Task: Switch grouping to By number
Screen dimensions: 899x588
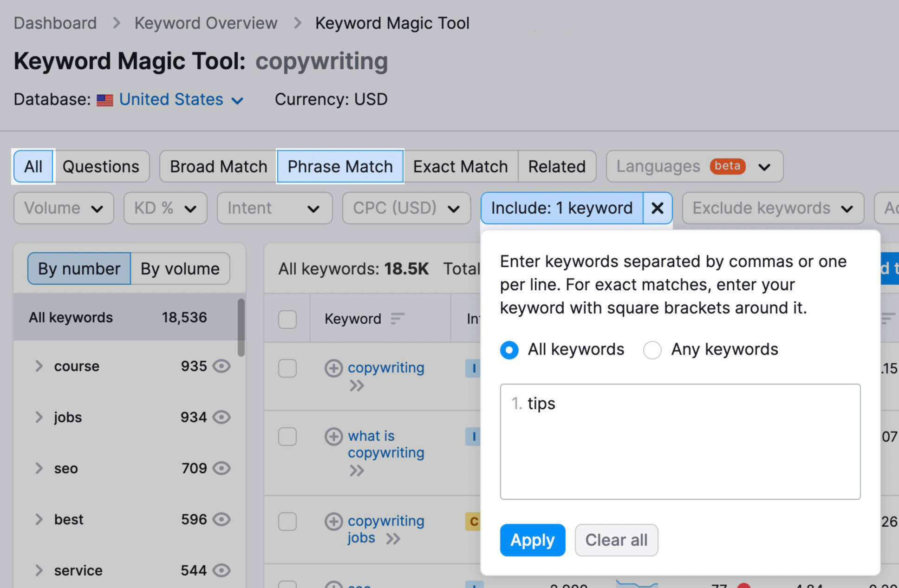Action: 79,268
